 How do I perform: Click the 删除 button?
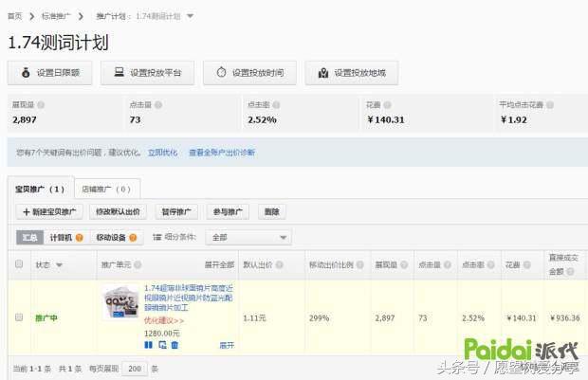(272, 211)
